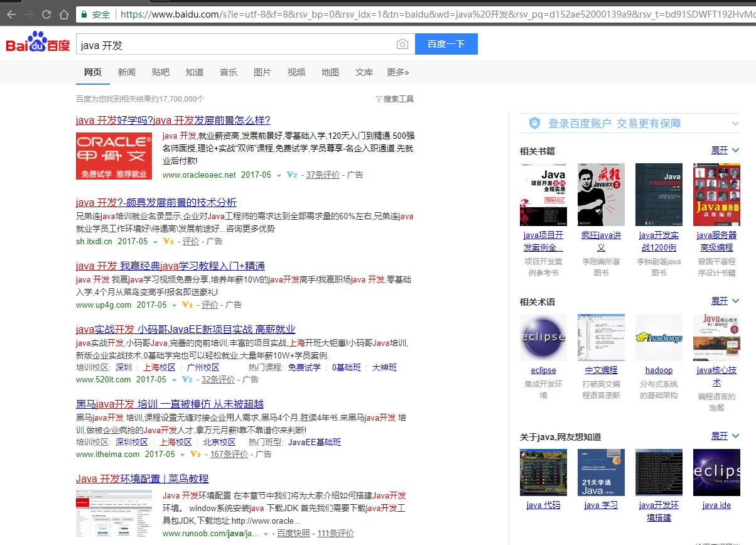Open the 音乐 tab
756x545 pixels.
229,72
